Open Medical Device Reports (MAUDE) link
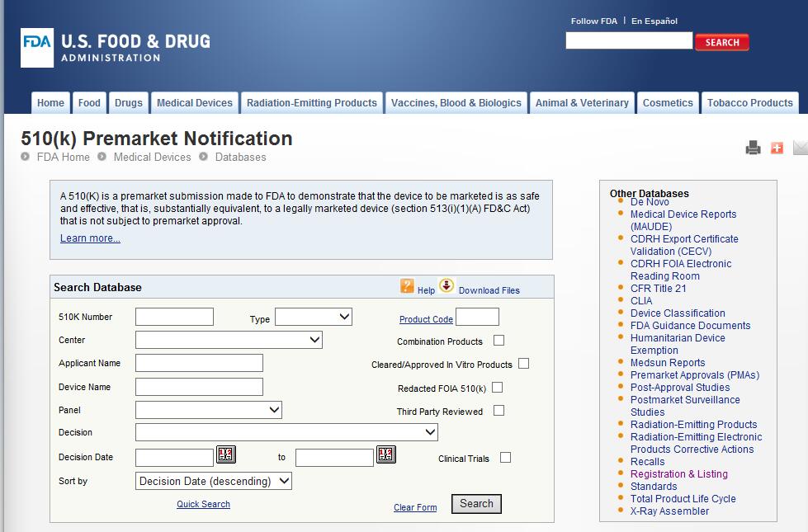Image resolution: width=808 pixels, height=532 pixels. point(683,220)
